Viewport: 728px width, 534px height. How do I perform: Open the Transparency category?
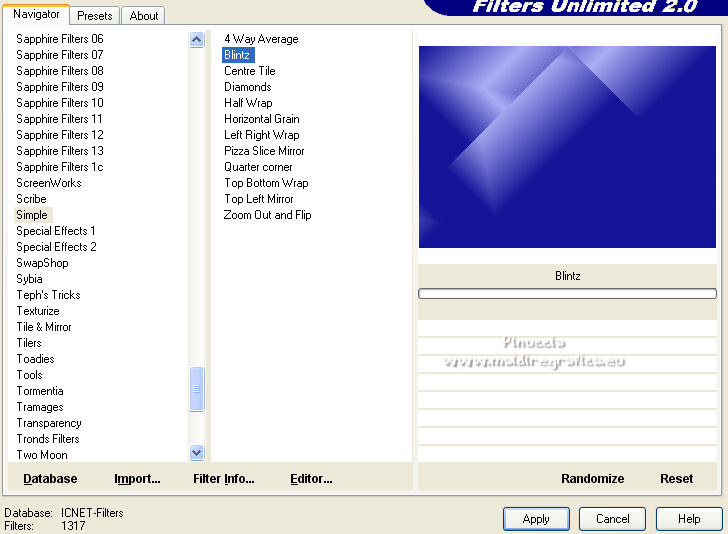coord(49,423)
